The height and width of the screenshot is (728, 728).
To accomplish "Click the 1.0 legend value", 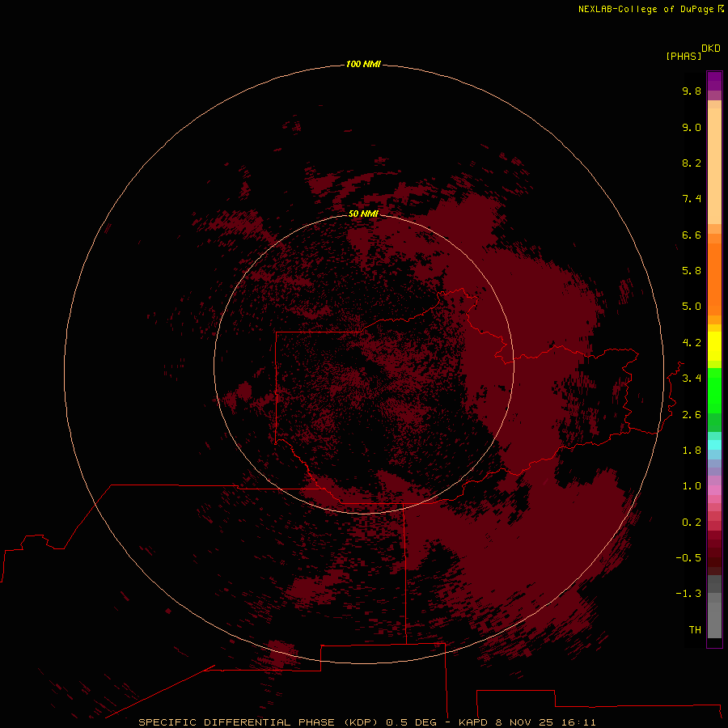I will click(x=692, y=486).
